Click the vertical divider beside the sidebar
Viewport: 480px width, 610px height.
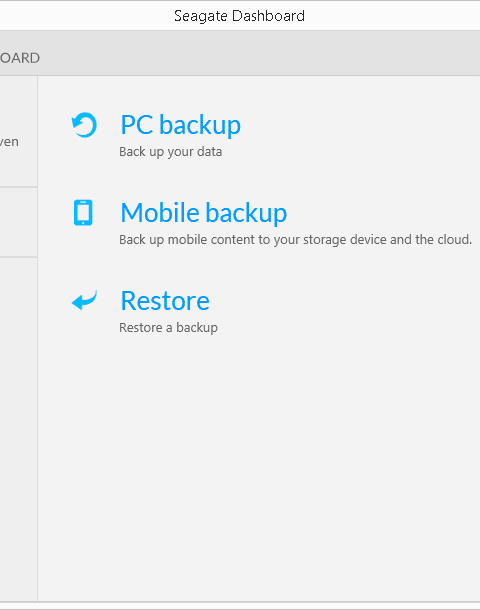pyautogui.click(x=38, y=338)
